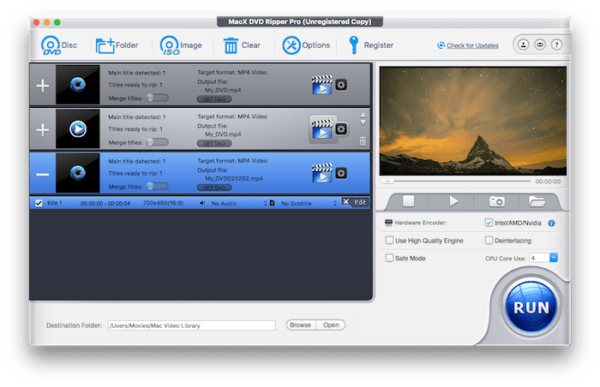Toggle Merge titles in the top entry
Image resolution: width=600 pixels, height=387 pixels.
[x=157, y=98]
